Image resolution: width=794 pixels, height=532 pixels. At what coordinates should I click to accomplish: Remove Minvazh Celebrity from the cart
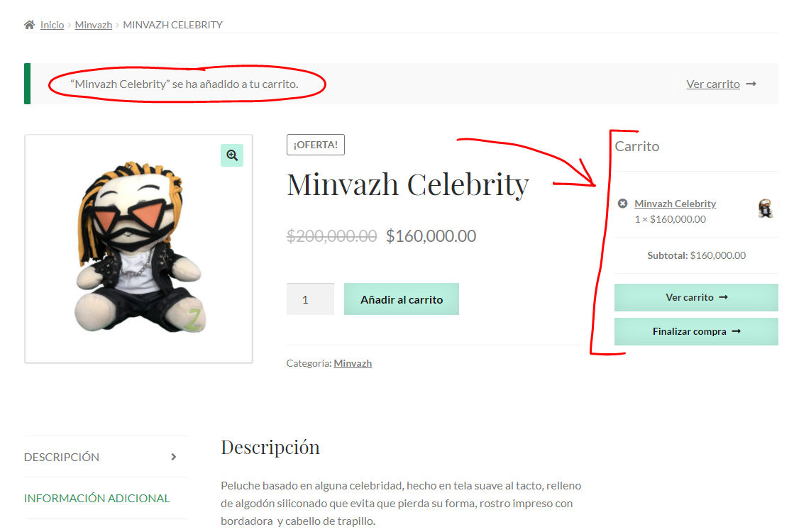coord(622,204)
